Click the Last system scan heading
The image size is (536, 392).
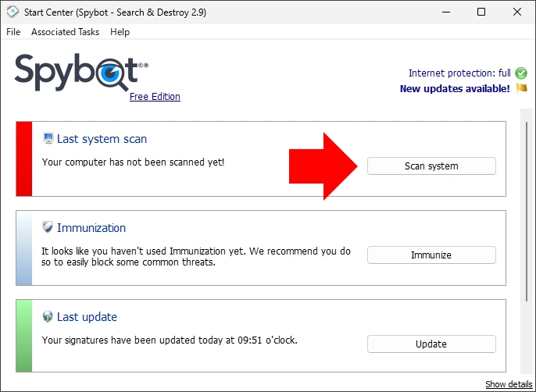[x=102, y=139]
